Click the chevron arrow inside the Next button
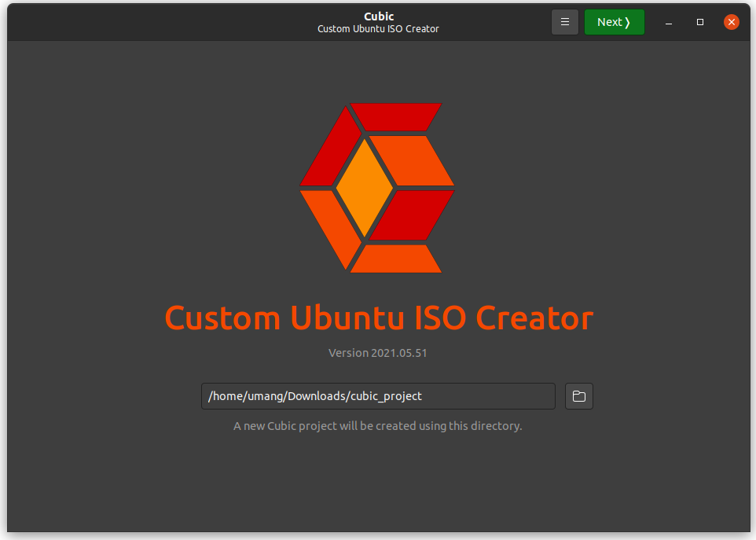This screenshot has height=540, width=756. pyautogui.click(x=628, y=21)
